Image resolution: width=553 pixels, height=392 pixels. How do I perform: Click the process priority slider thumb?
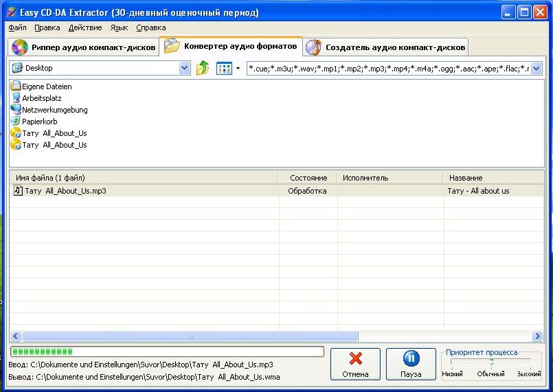coord(491,362)
